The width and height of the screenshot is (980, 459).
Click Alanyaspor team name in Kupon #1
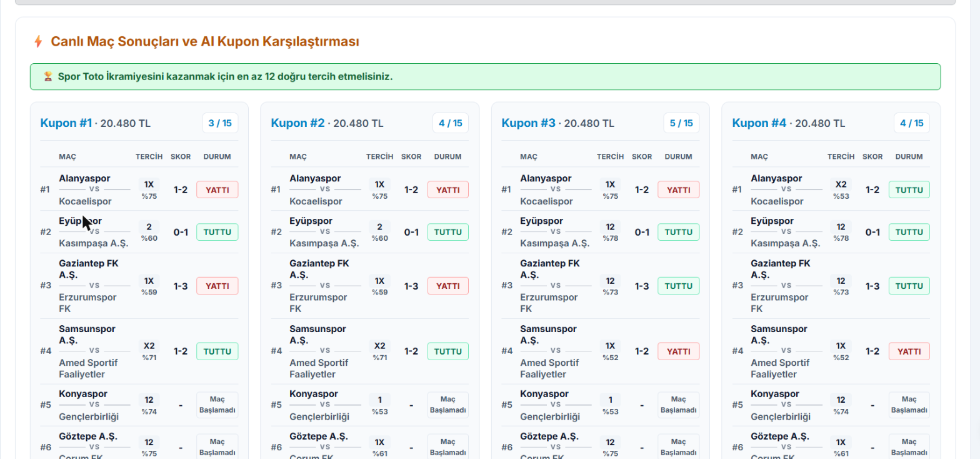pyautogui.click(x=85, y=178)
